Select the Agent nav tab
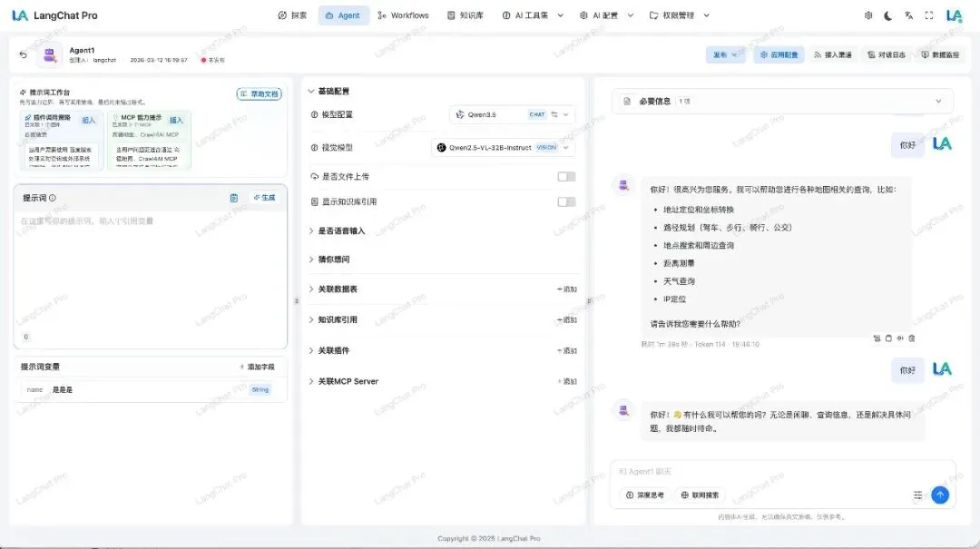The image size is (980, 549). pyautogui.click(x=343, y=15)
